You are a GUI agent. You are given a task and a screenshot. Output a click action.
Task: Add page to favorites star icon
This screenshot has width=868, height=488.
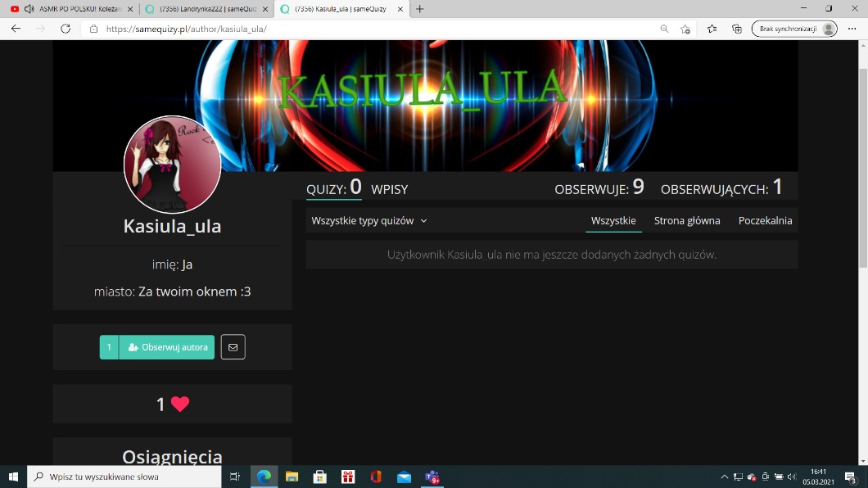pos(685,29)
